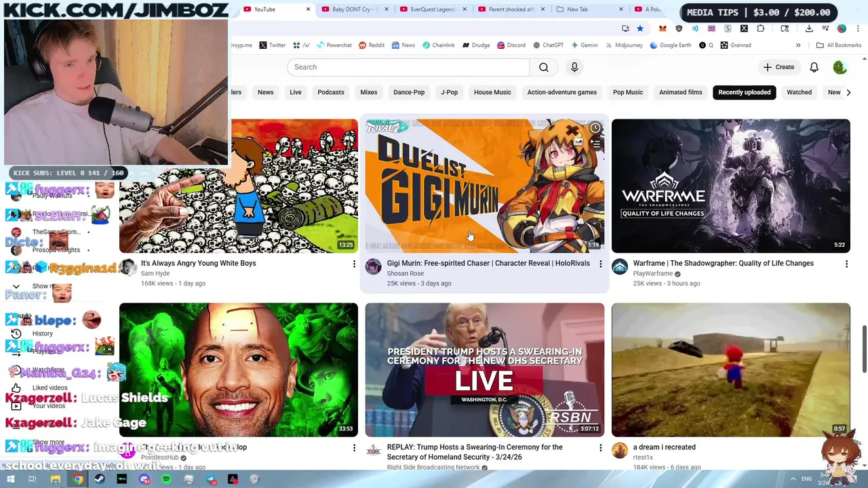Select the Live filter chip
868x488 pixels.
pos(296,92)
